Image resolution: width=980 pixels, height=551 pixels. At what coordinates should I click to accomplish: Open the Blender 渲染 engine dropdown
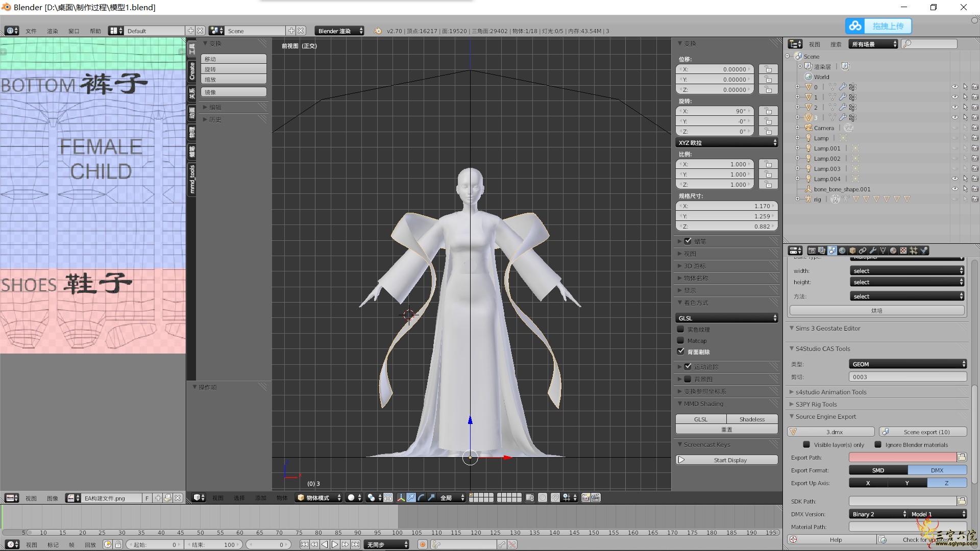tap(339, 31)
